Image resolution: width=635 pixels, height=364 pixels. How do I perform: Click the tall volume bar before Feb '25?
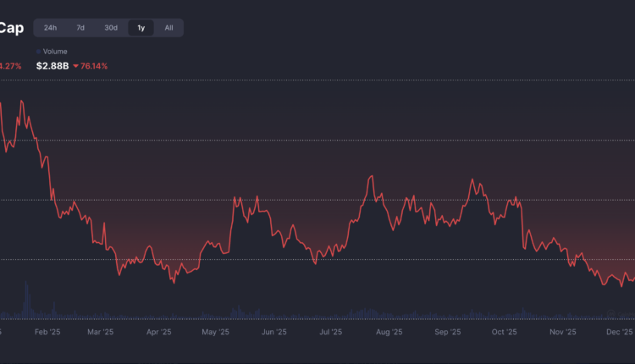point(26,300)
